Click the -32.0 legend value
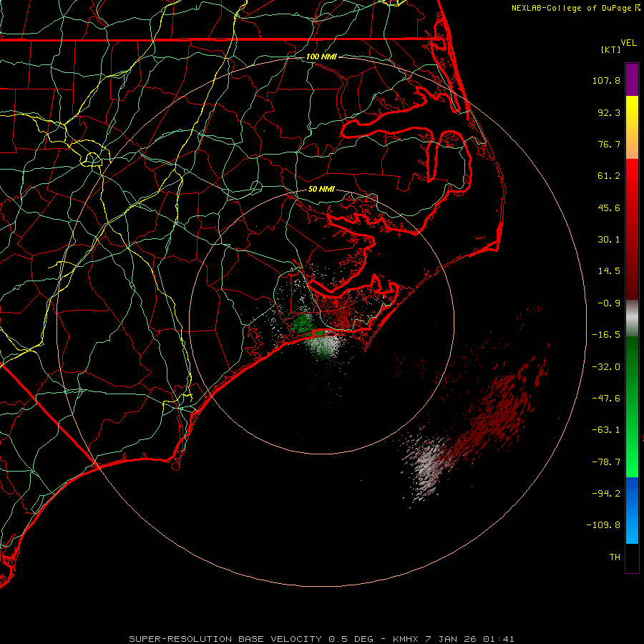The width and height of the screenshot is (644, 644). (x=606, y=367)
